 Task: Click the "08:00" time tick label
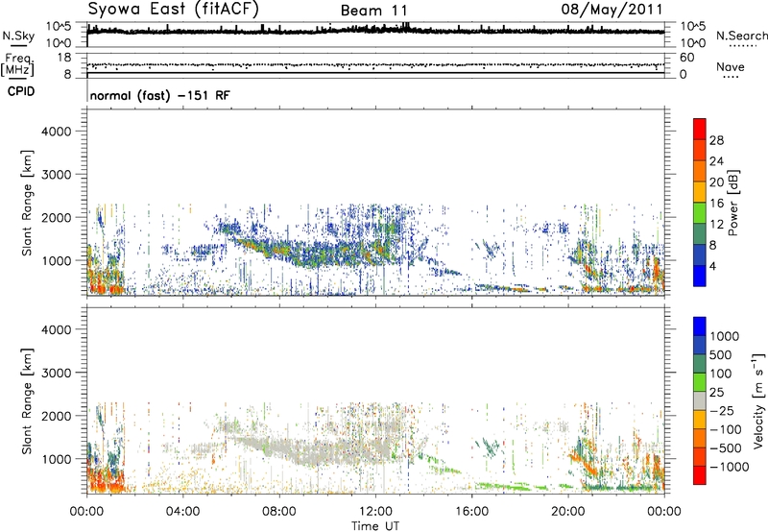pos(279,512)
